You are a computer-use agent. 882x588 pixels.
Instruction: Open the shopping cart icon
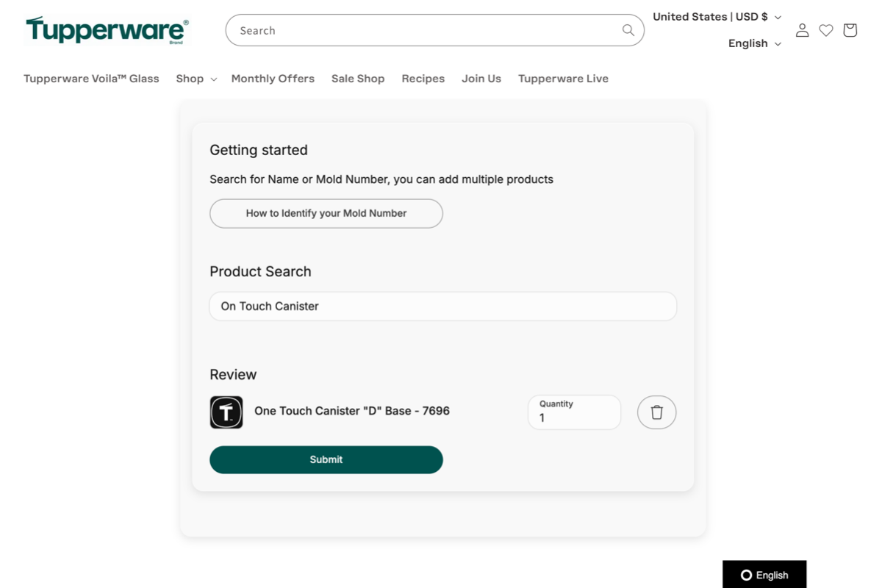(x=850, y=30)
